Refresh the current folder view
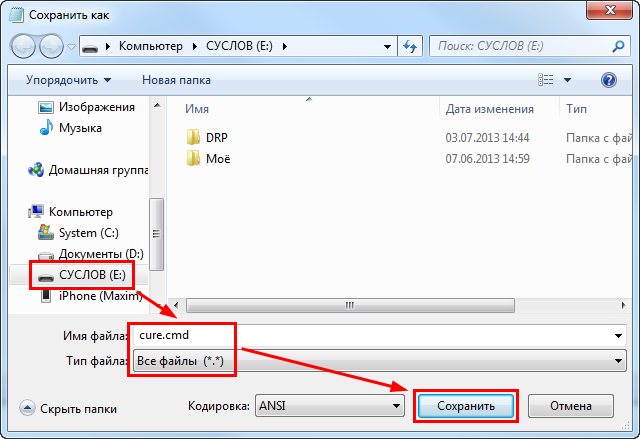Screen dimensions: 640x439 [410, 46]
